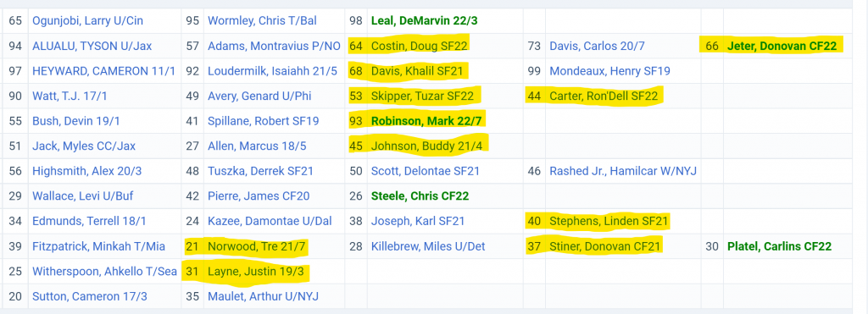Click the Steele, Chris CF22 entry
The image size is (868, 314).
pyautogui.click(x=420, y=196)
